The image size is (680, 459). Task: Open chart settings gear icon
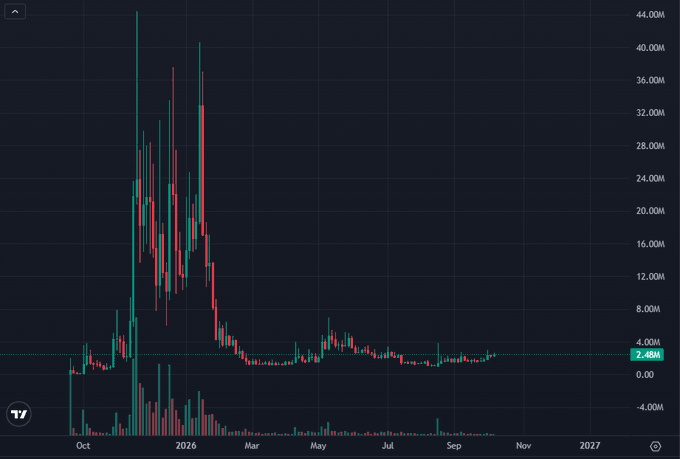(655, 446)
